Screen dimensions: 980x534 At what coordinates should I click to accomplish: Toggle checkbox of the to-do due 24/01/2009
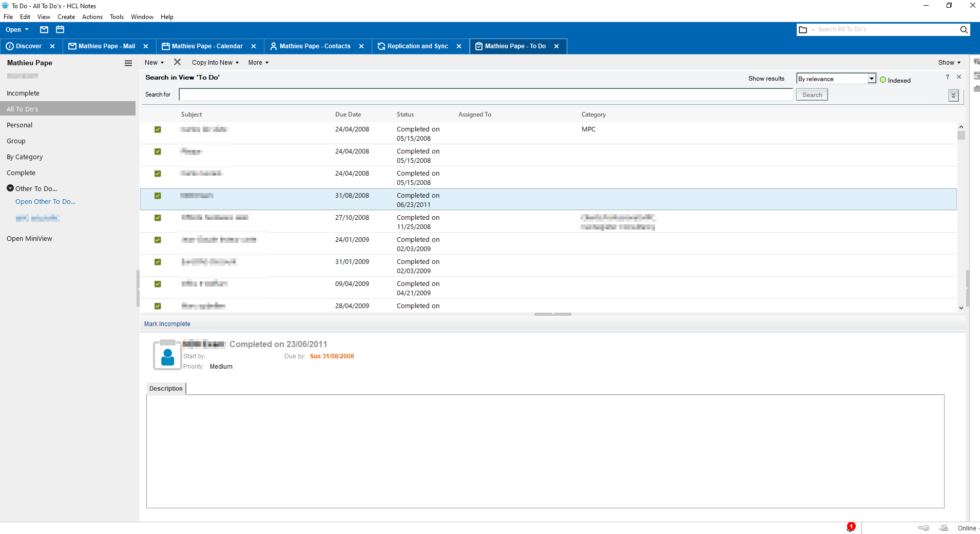[x=158, y=240]
